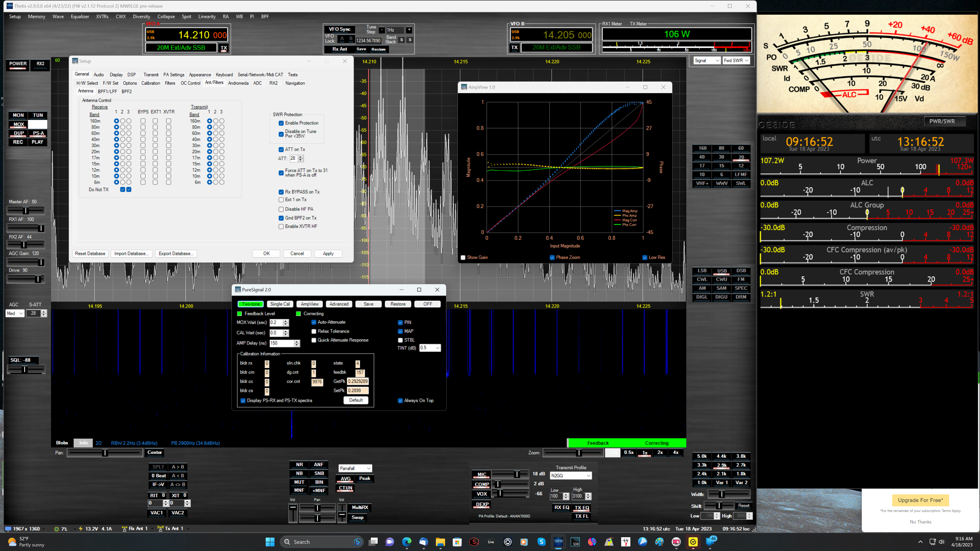Open the AGC Med dropdown
The height and width of the screenshot is (551, 980).
pos(15,313)
